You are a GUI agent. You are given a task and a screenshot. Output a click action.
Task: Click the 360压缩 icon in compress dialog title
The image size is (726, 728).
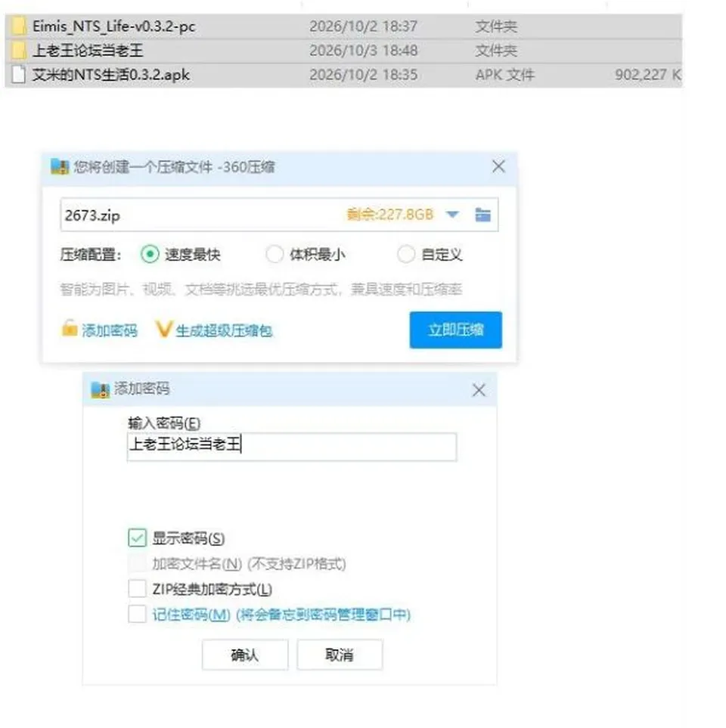(60, 166)
